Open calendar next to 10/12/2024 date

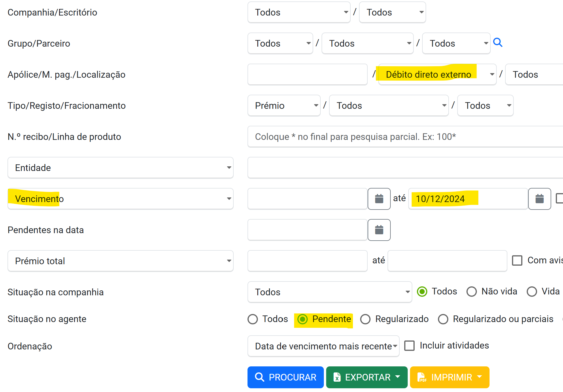tap(539, 199)
